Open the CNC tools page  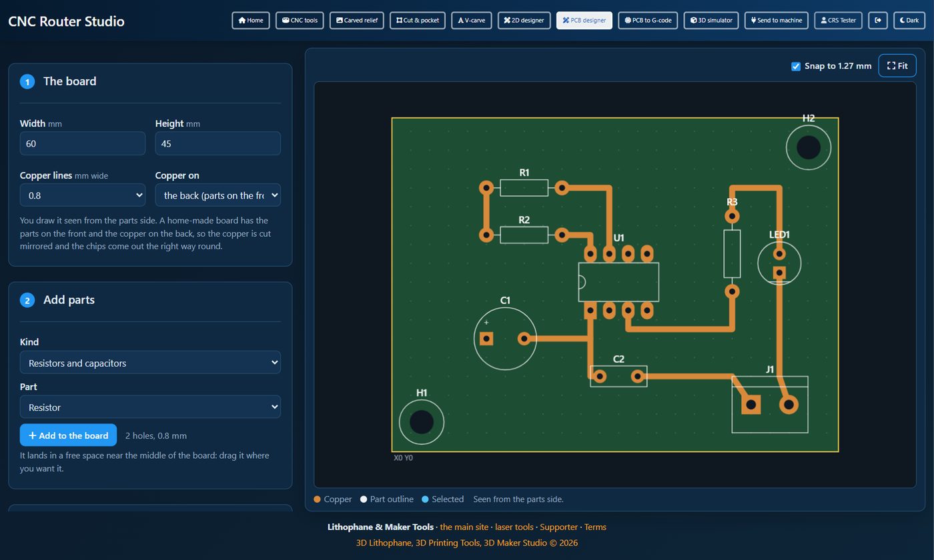300,20
